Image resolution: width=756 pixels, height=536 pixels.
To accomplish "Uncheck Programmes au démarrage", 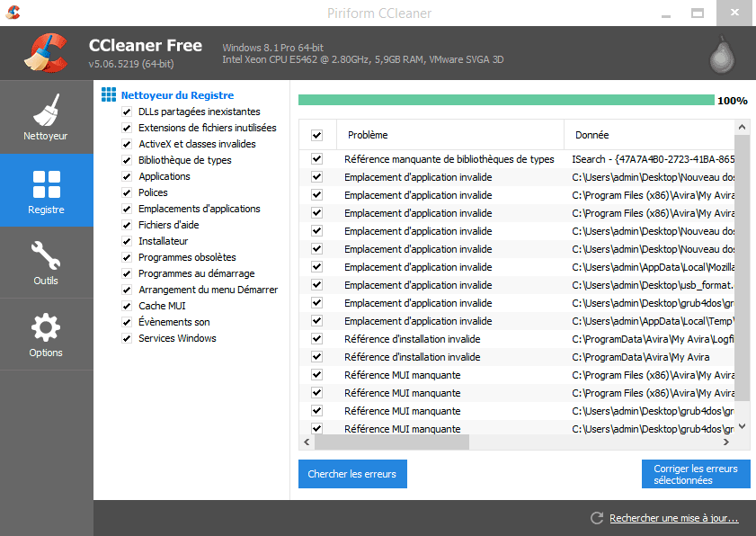I will [127, 273].
